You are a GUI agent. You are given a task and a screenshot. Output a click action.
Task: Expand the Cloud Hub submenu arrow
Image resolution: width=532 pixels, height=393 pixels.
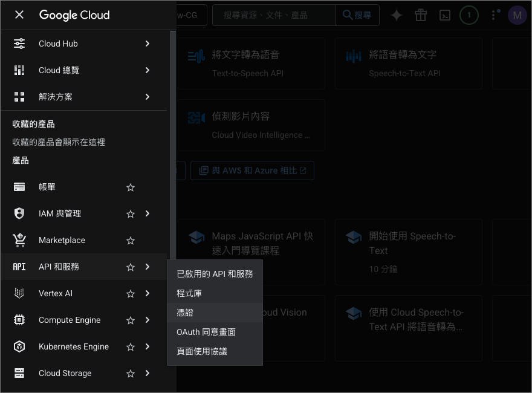coord(148,44)
